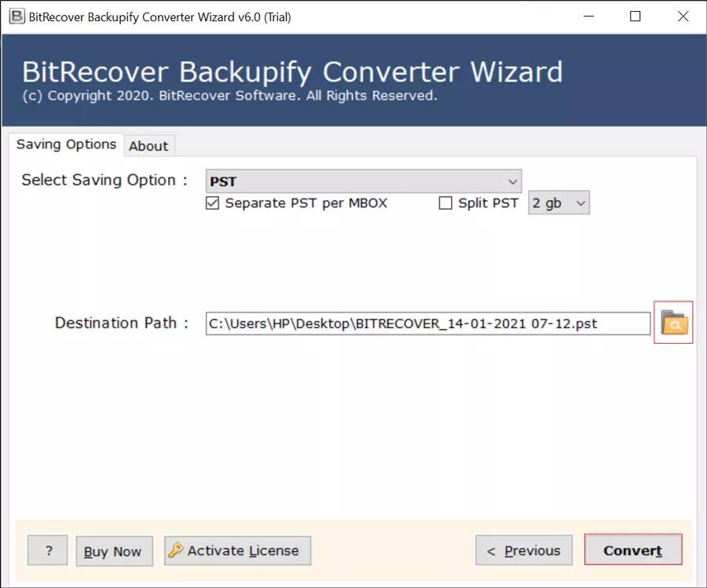This screenshot has width=707, height=588.
Task: Click the 'BitRecover Backupify Converter Wizard' banner heading
Action: (x=293, y=72)
